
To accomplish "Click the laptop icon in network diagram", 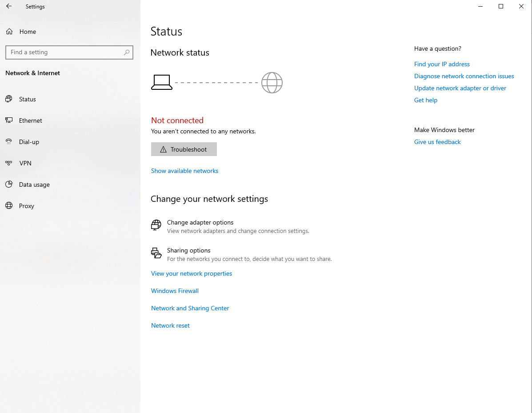I will 161,82.
